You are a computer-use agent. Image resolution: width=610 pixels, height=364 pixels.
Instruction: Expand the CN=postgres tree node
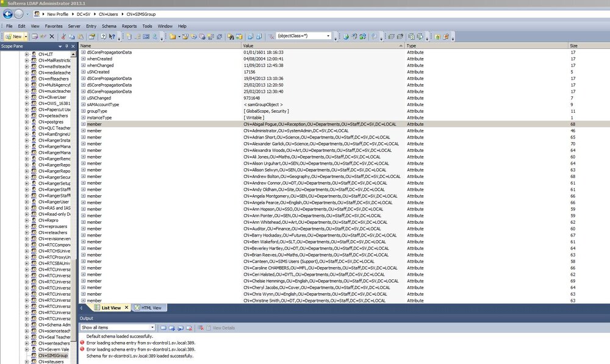pos(26,122)
